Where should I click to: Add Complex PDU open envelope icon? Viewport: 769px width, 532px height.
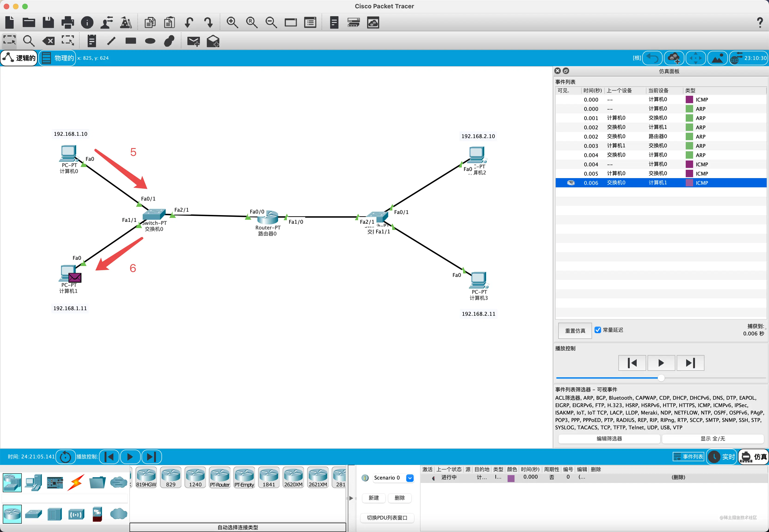[x=213, y=41]
